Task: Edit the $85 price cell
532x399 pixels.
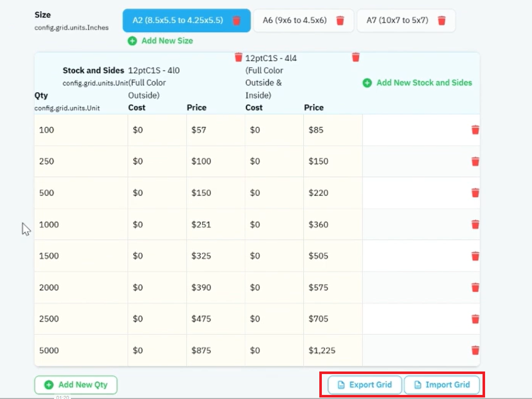Action: [x=333, y=130]
